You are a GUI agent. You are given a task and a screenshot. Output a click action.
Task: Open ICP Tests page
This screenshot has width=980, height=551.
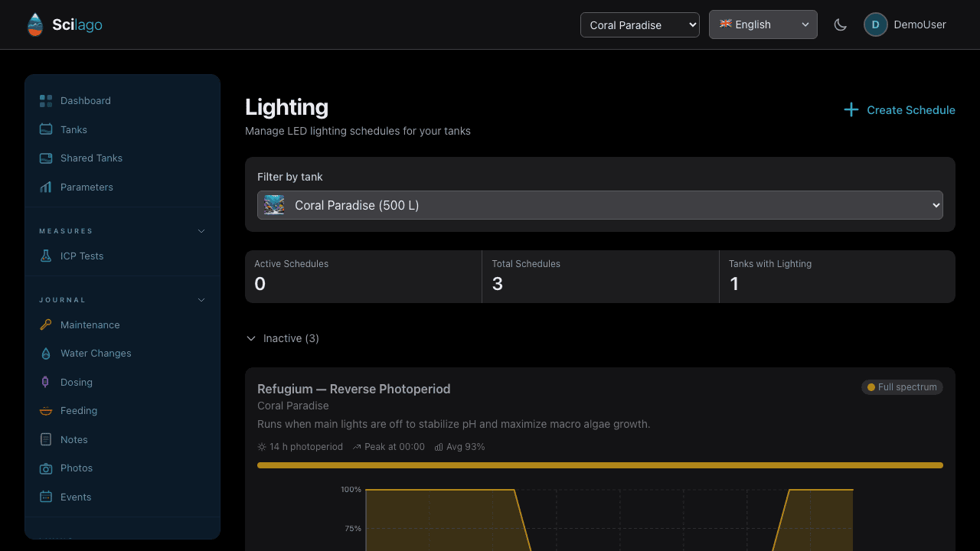tap(122, 256)
